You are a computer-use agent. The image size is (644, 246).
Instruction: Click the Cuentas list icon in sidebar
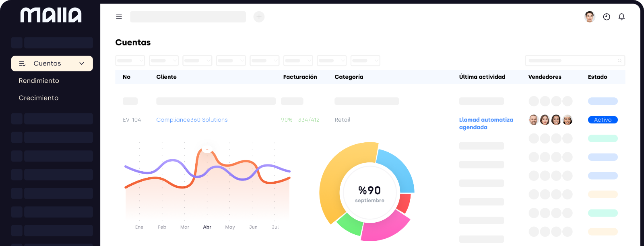pos(23,64)
